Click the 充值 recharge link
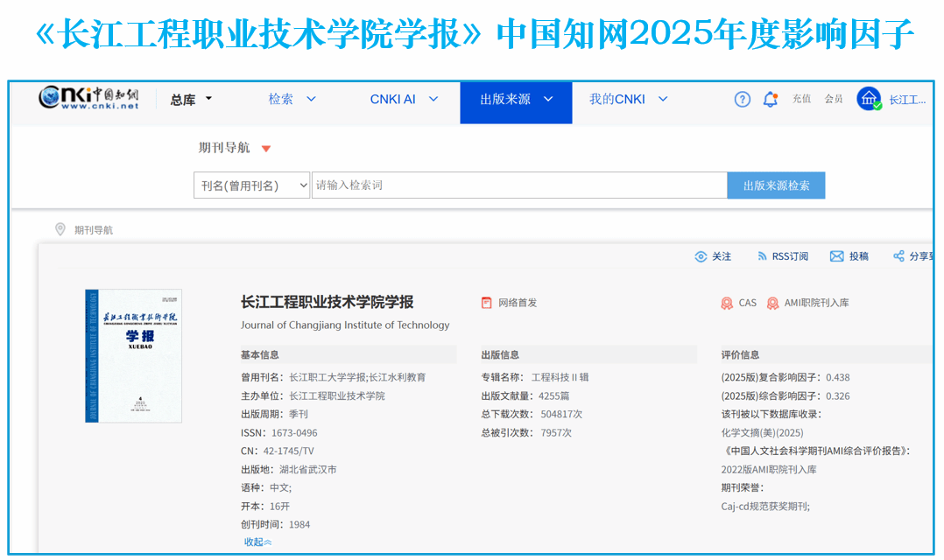 click(x=801, y=100)
